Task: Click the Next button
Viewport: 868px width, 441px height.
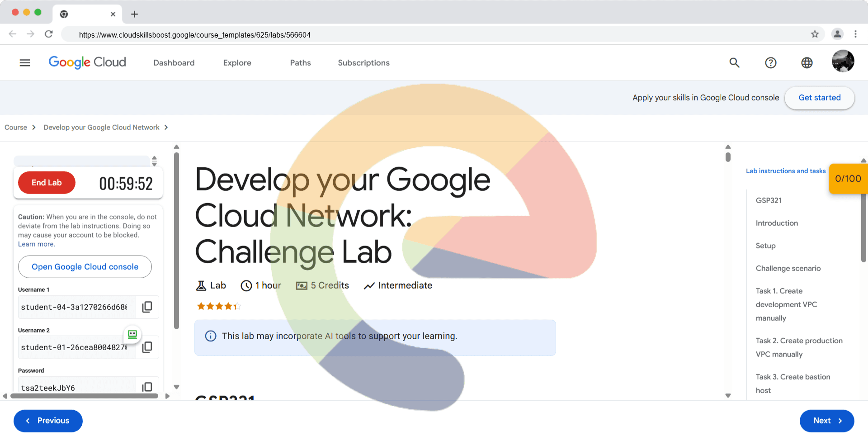Action: (826, 421)
